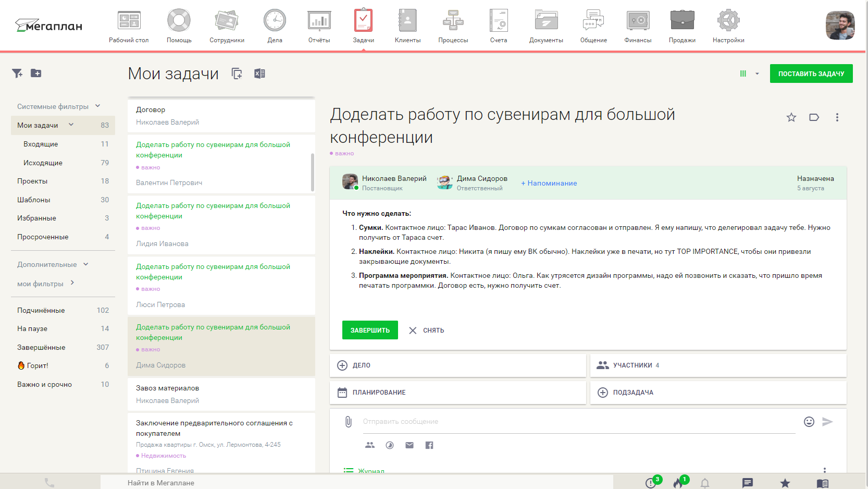
Task: Select На паузе filter
Action: [x=63, y=328]
